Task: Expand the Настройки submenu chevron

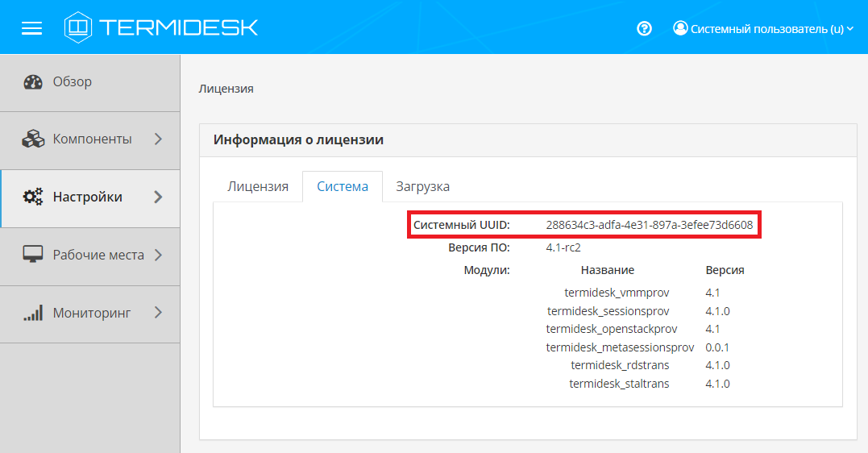Action: tap(158, 197)
